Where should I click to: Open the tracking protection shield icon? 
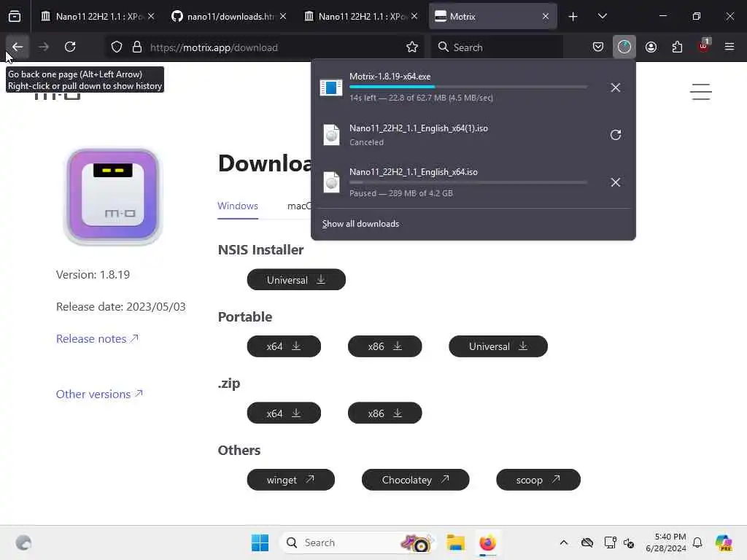tap(117, 47)
